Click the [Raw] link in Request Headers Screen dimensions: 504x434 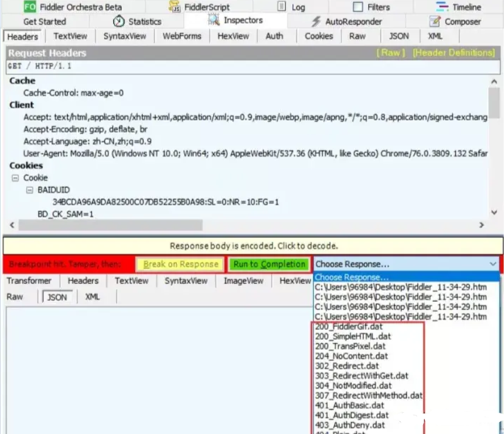[391, 52]
